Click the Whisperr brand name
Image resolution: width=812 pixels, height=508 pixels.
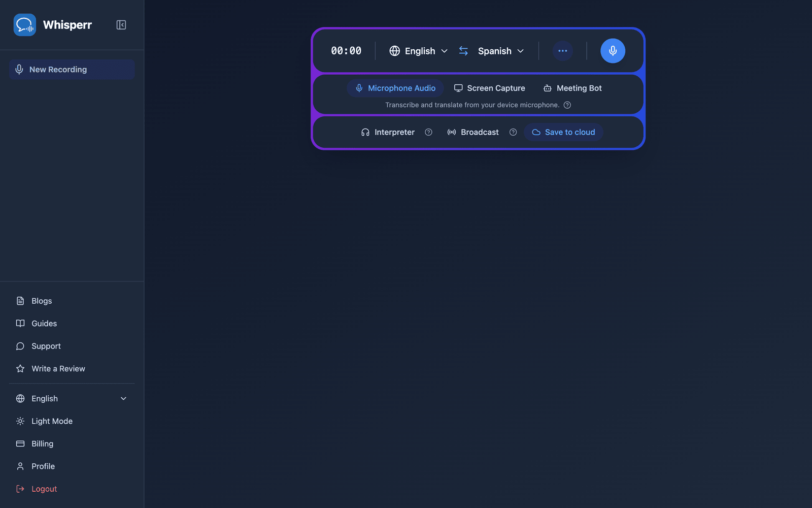point(67,25)
